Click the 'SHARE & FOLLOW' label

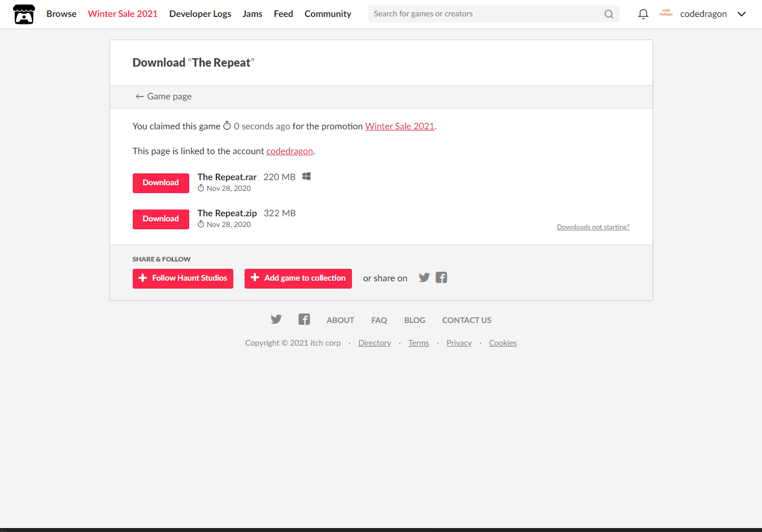162,259
